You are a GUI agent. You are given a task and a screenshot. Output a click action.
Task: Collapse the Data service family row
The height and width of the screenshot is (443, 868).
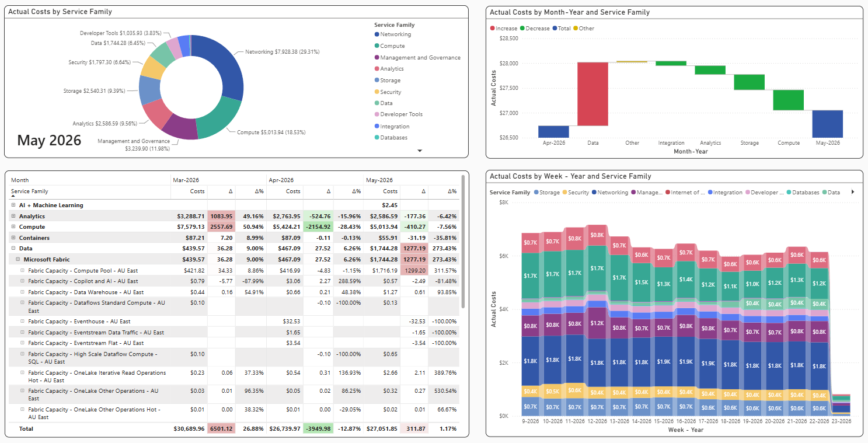pos(13,249)
